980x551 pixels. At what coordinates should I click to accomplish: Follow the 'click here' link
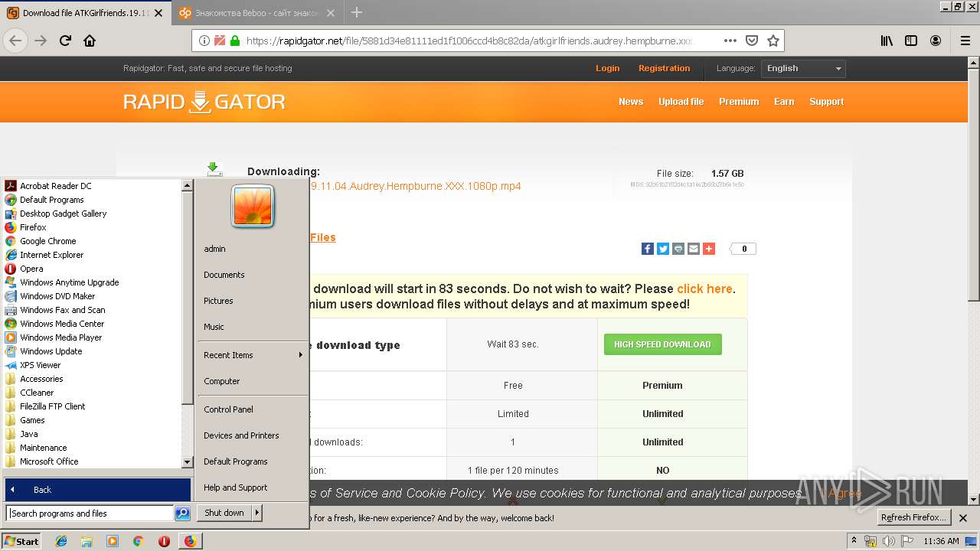point(704,289)
